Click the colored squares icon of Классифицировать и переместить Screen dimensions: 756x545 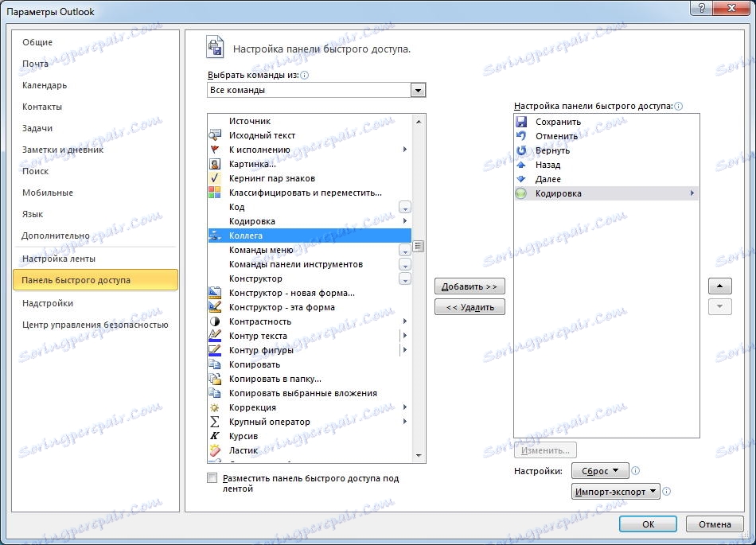pyautogui.click(x=215, y=193)
